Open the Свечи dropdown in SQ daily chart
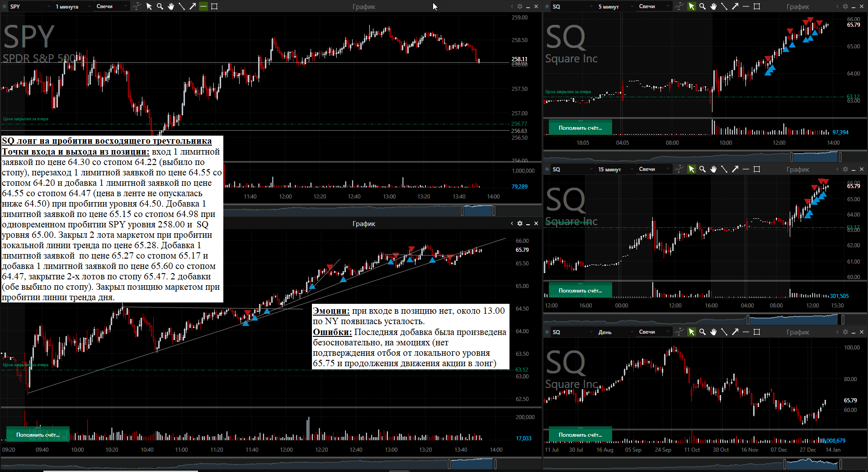This screenshot has width=868, height=472. point(654,332)
